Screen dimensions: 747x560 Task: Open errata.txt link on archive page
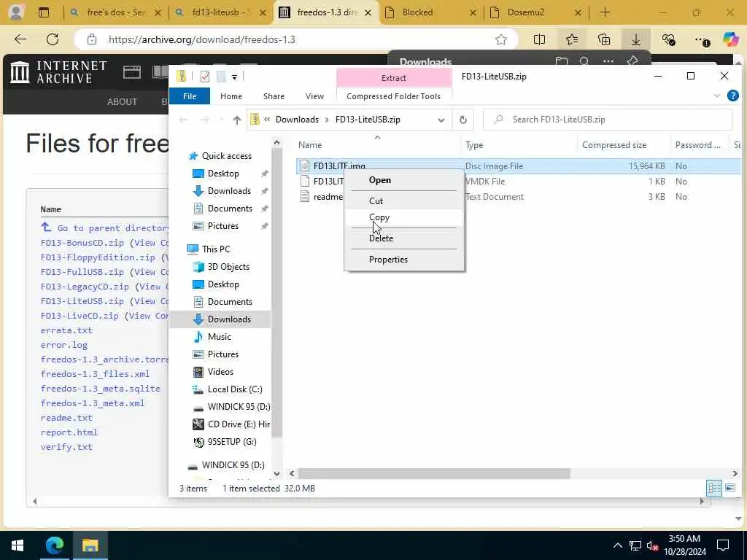point(66,330)
